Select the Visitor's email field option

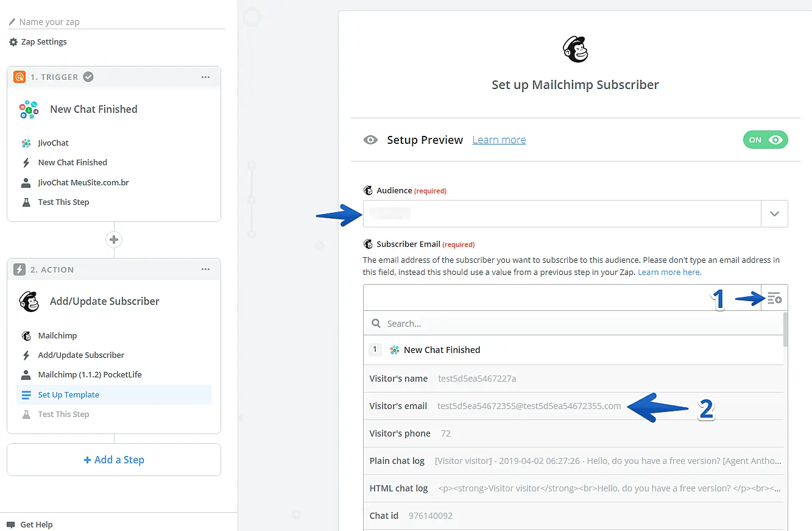495,406
